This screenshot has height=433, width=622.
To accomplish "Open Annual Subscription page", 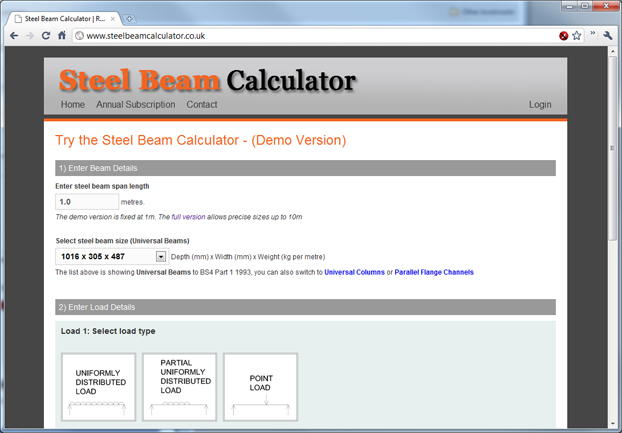I will [x=135, y=104].
